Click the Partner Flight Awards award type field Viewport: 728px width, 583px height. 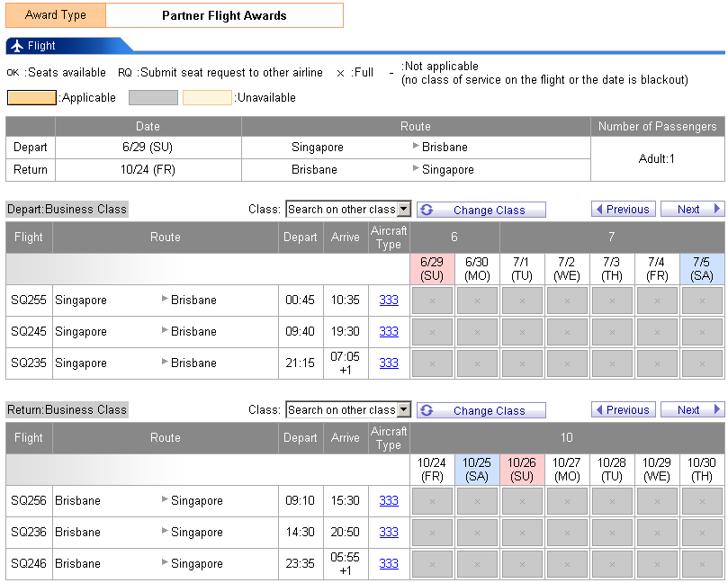[224, 15]
